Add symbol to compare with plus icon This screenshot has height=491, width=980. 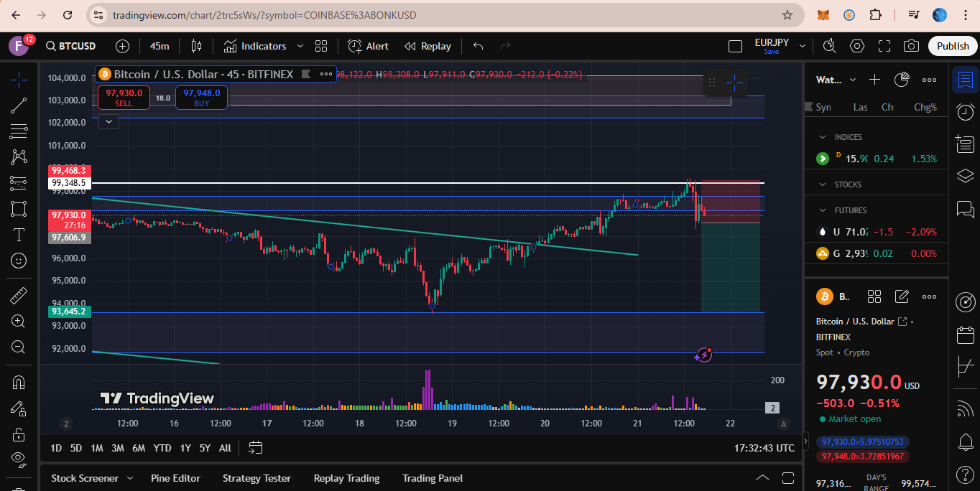123,46
